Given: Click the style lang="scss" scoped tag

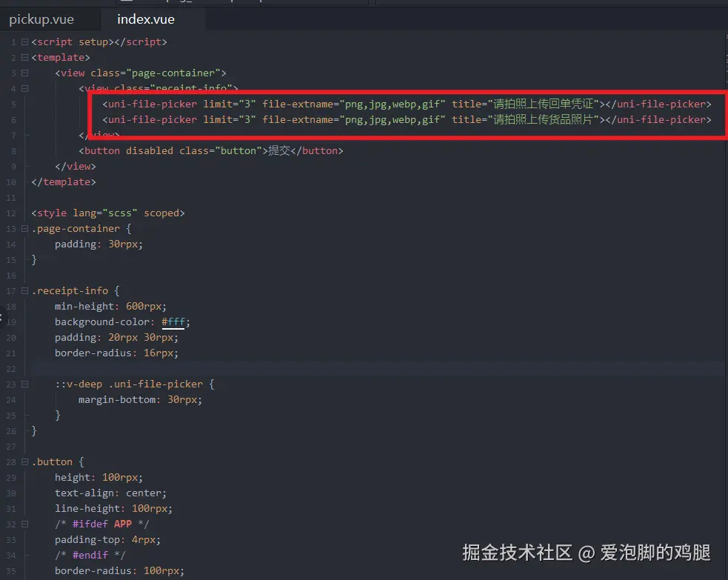Looking at the screenshot, I should click(x=108, y=213).
